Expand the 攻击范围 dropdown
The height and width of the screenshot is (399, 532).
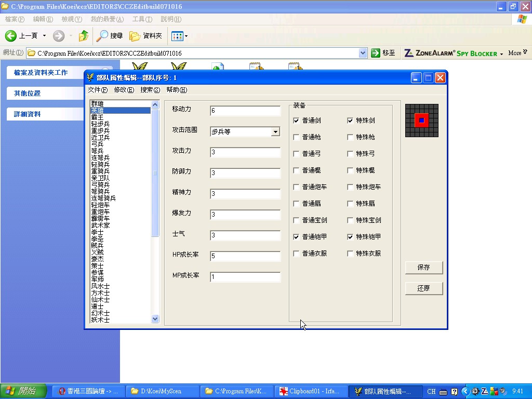click(275, 132)
